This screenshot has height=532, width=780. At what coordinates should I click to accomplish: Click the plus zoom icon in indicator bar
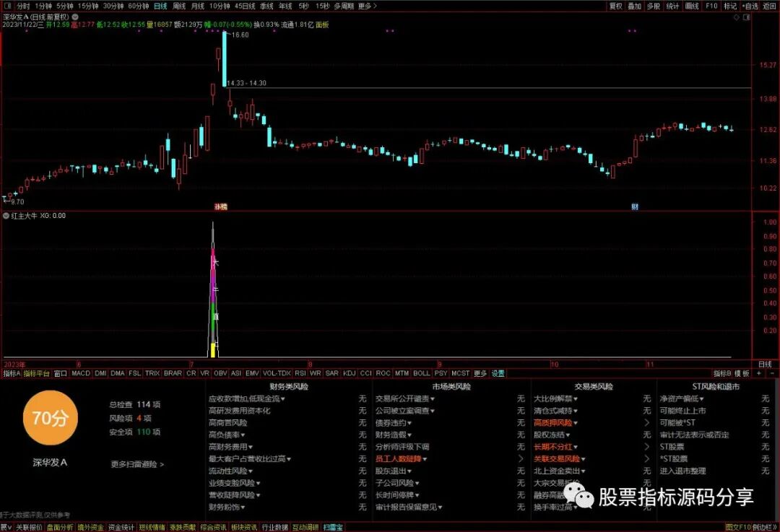point(758,373)
